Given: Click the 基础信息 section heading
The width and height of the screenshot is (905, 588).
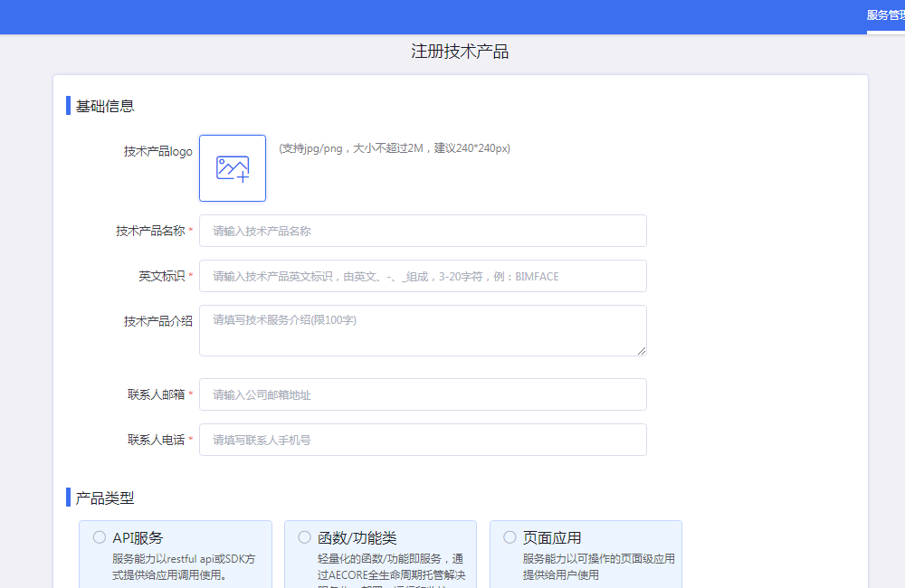Looking at the screenshot, I should coord(105,106).
